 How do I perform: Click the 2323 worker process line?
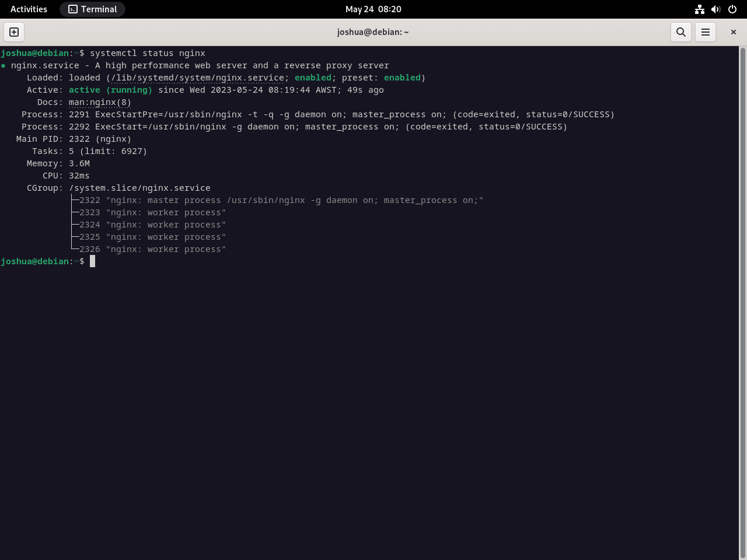152,212
